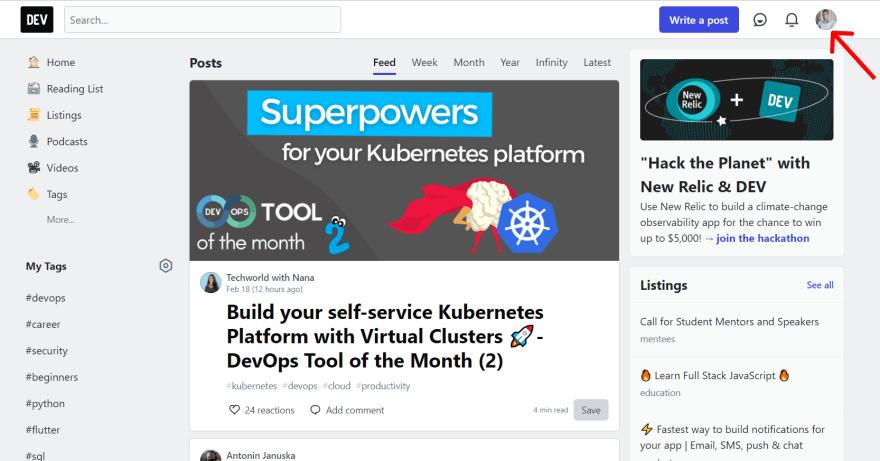880x461 pixels.
Task: Open Learn Full Stack JavaScript listing
Action: pos(714,376)
